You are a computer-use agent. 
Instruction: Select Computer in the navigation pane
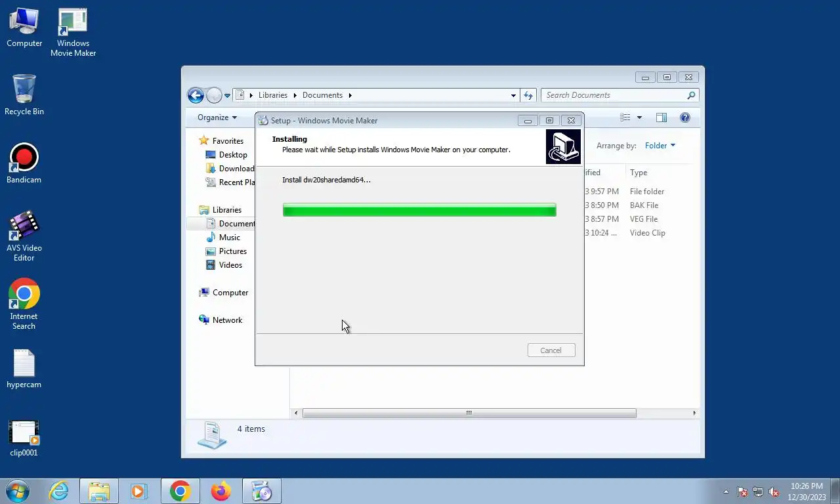(x=230, y=293)
